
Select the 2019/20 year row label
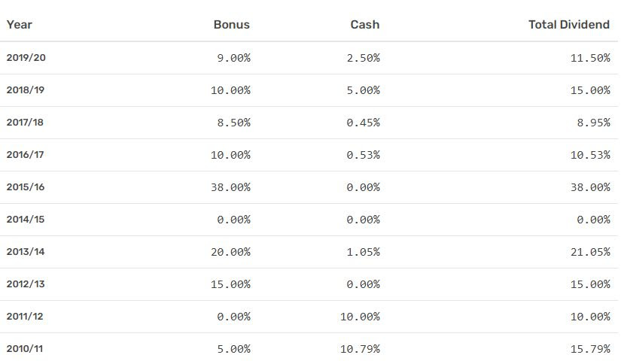tap(26, 58)
